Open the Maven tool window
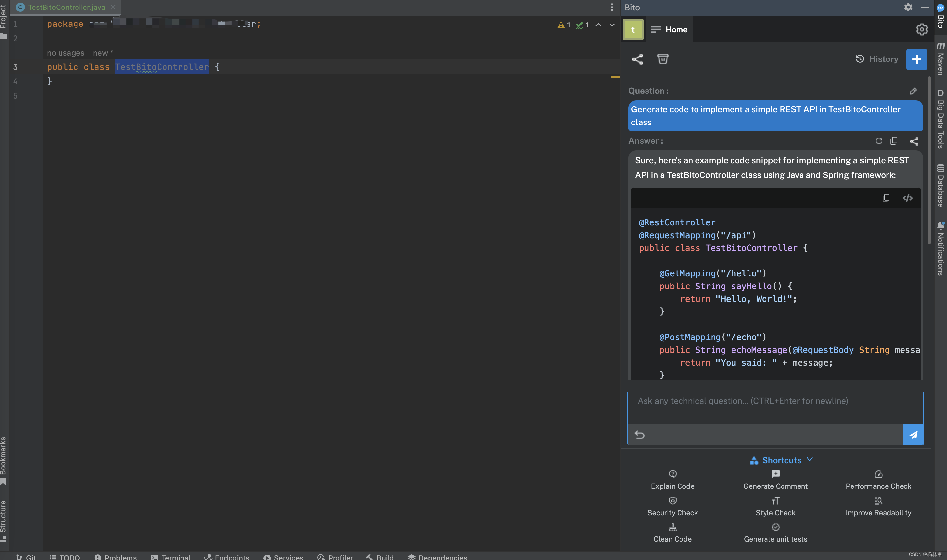Screen dimensions: 947x560 tap(940, 58)
